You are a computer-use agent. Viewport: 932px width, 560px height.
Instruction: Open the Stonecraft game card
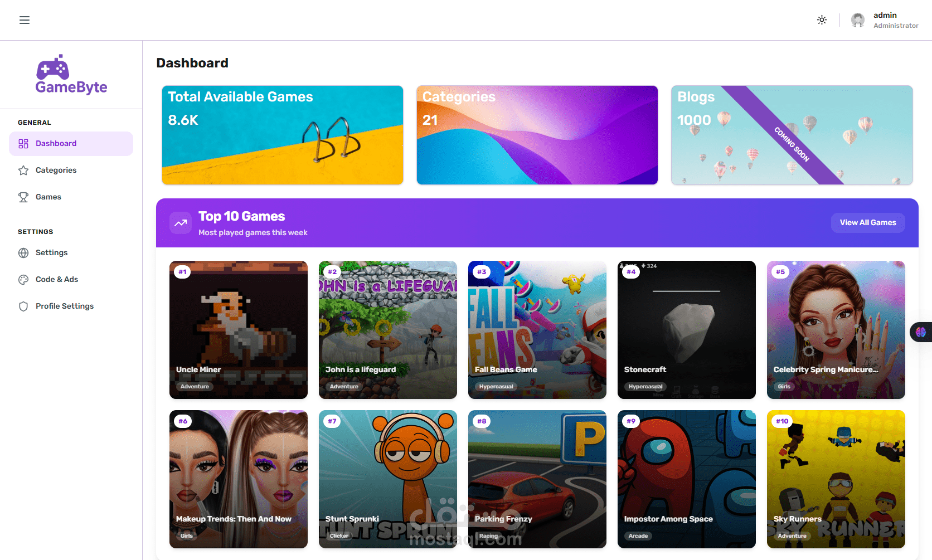(687, 330)
